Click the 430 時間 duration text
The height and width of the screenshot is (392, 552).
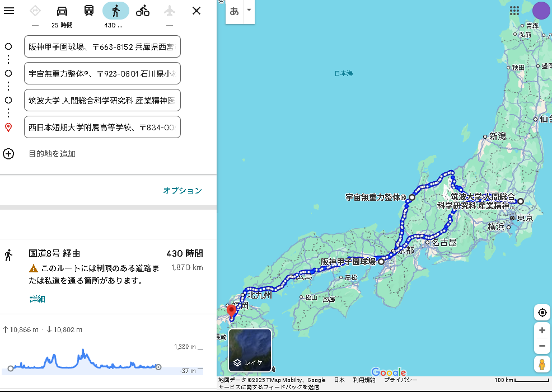pos(185,253)
